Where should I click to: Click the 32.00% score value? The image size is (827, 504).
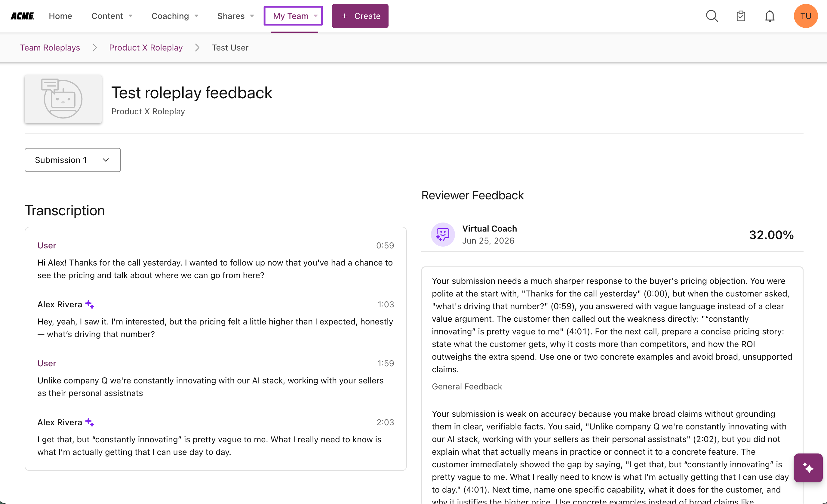point(771,235)
